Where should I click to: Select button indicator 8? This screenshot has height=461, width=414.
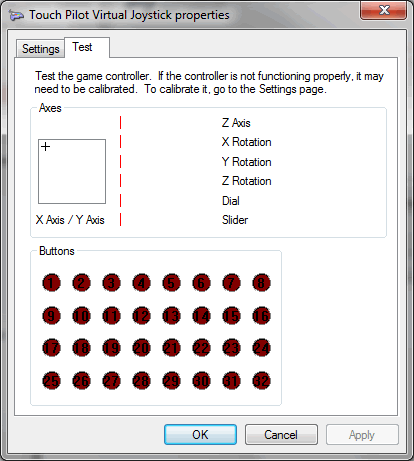click(x=261, y=283)
